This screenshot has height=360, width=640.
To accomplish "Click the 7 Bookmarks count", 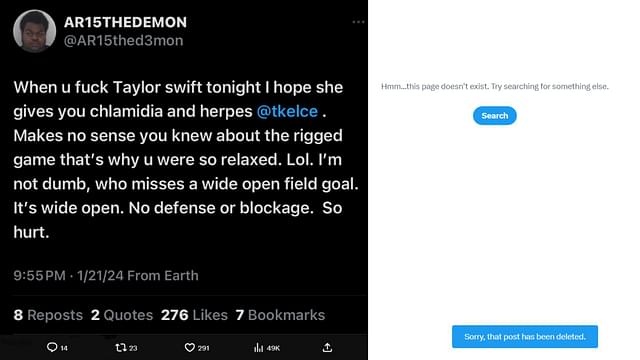I will 280,315.
